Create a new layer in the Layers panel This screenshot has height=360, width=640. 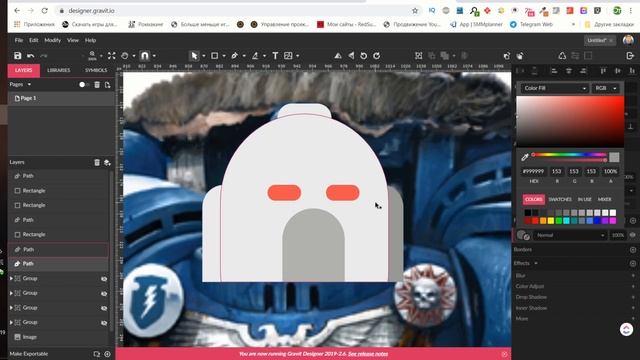pyautogui.click(x=107, y=162)
